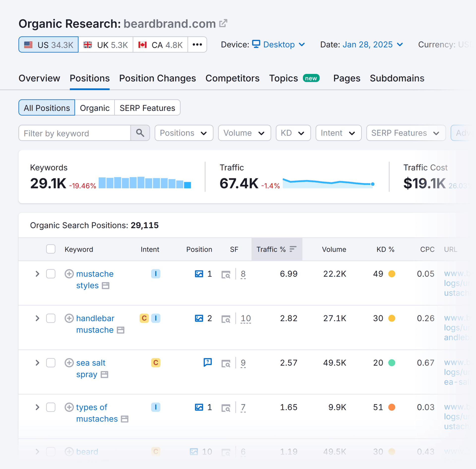Add types of mustaches plus icon
Screen dimensions: 476x469
[x=69, y=407]
